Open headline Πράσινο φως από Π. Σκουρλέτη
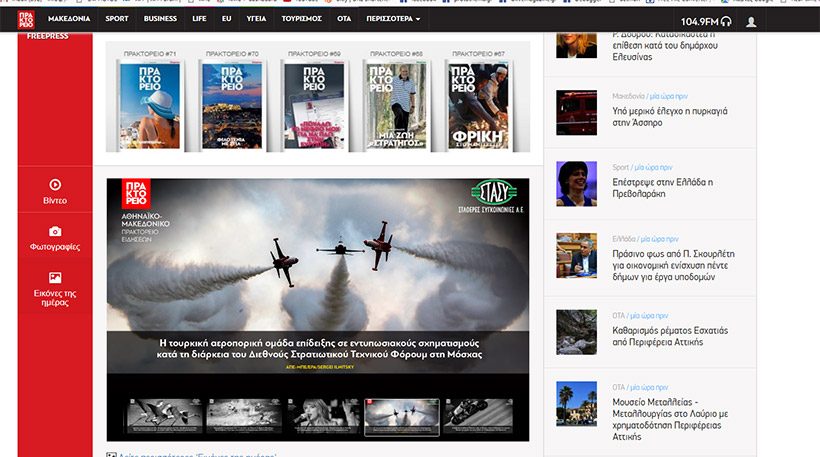This screenshot has height=457, width=820. pyautogui.click(x=674, y=265)
